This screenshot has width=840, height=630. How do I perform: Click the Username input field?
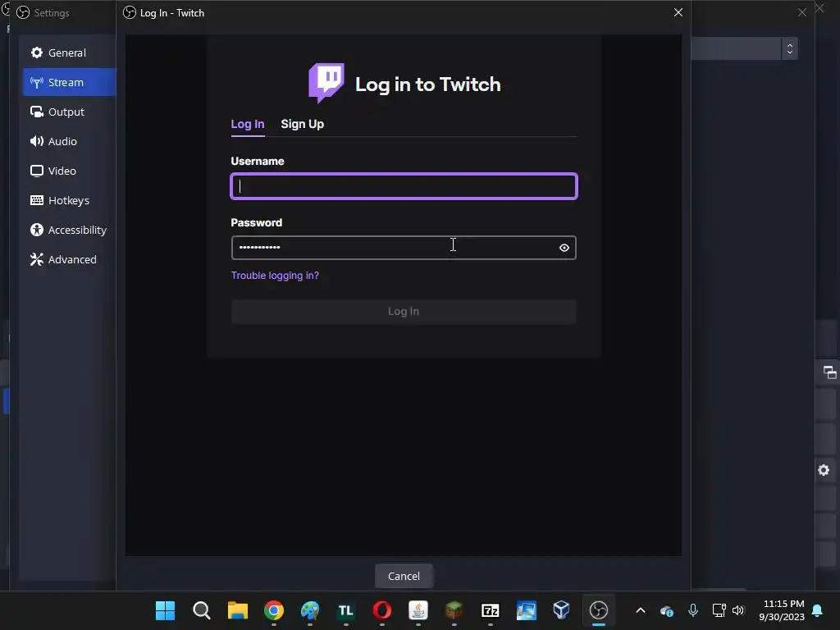click(x=404, y=186)
